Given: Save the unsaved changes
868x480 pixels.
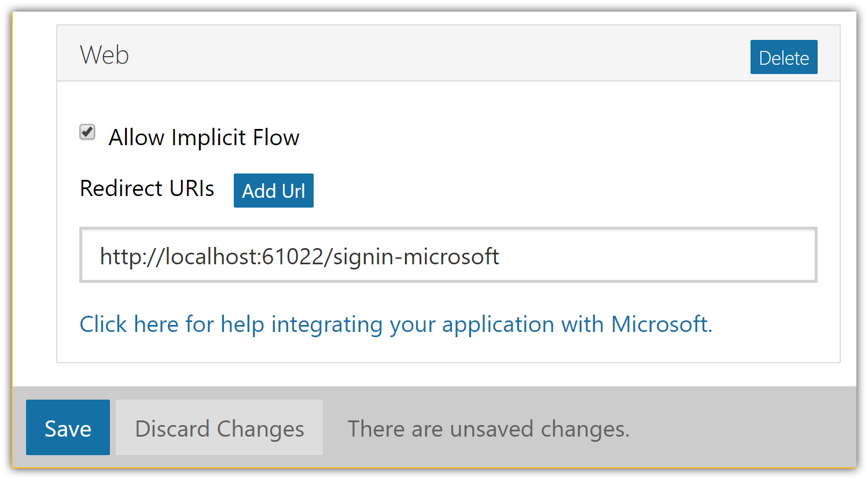Looking at the screenshot, I should click(x=68, y=427).
